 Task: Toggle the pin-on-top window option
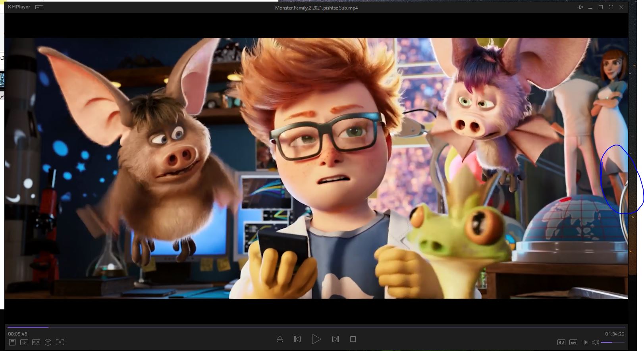tap(580, 8)
